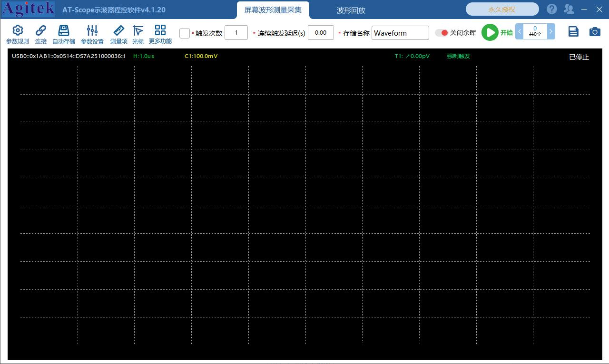Screen dimensions: 609x364
Task: Toggle the 关闭余晖 switch
Action: pyautogui.click(x=442, y=33)
